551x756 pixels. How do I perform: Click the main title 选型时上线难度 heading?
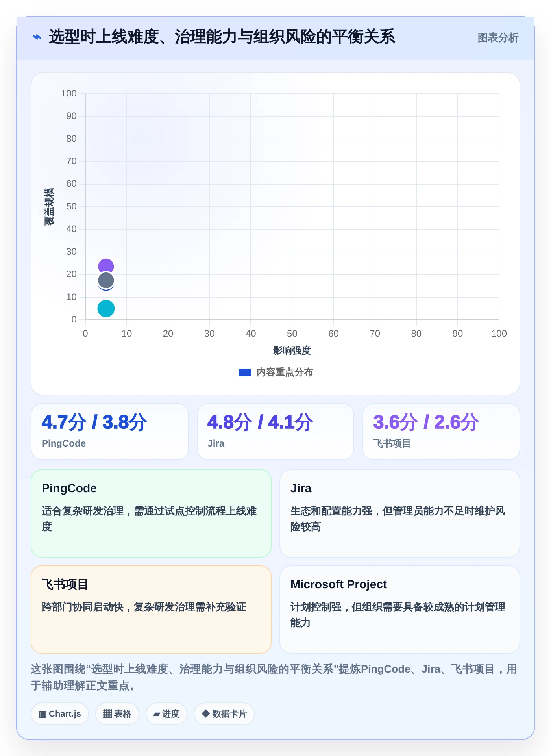pyautogui.click(x=222, y=37)
